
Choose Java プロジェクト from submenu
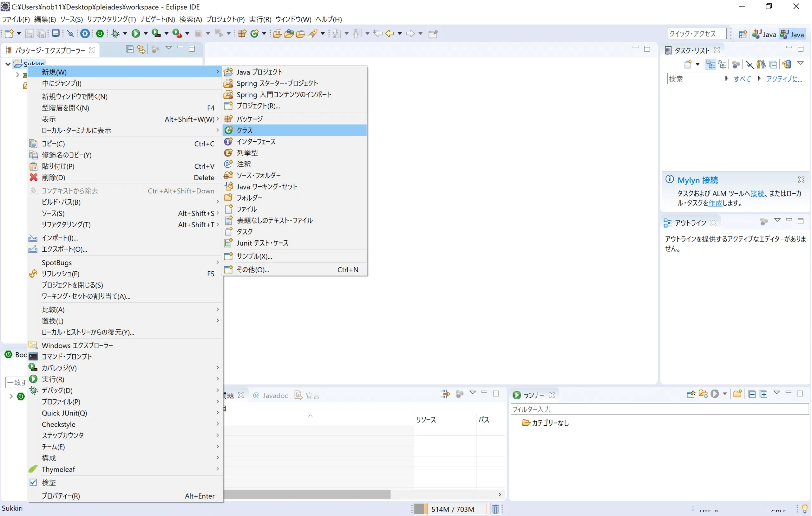[x=294, y=72]
